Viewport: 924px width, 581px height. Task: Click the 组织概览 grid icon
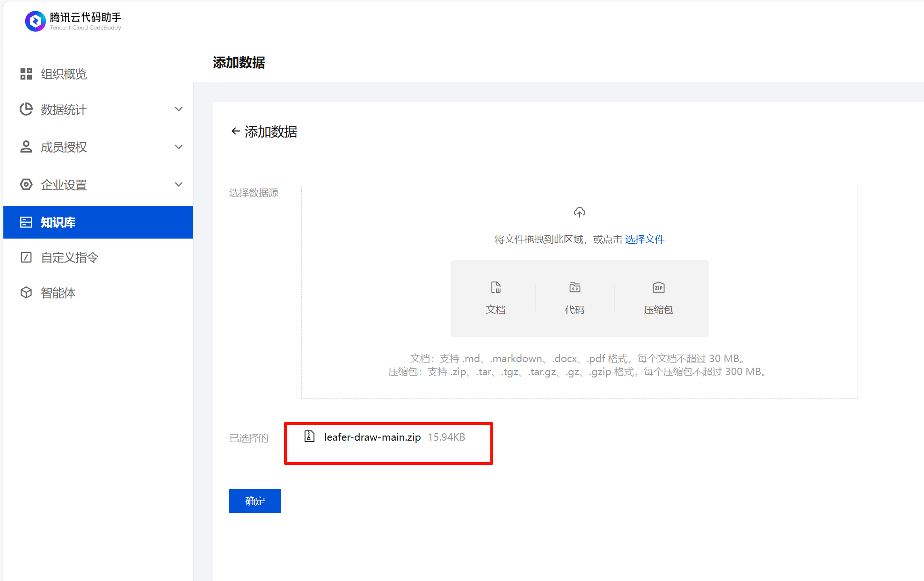click(26, 74)
